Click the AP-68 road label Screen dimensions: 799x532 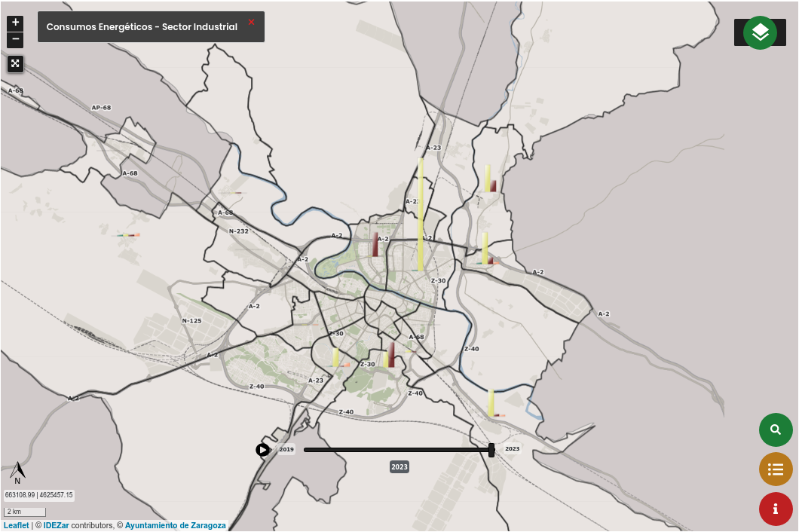tap(101, 108)
